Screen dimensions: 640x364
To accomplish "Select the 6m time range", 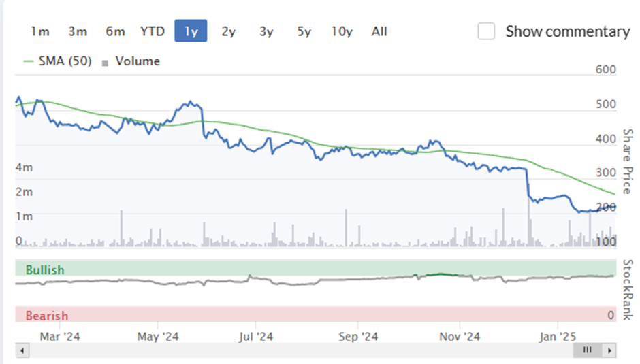I will tap(115, 31).
